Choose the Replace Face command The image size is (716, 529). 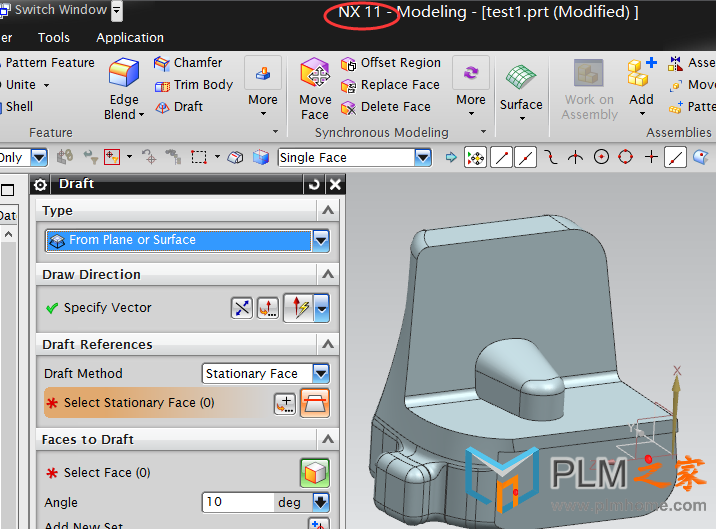click(x=390, y=85)
